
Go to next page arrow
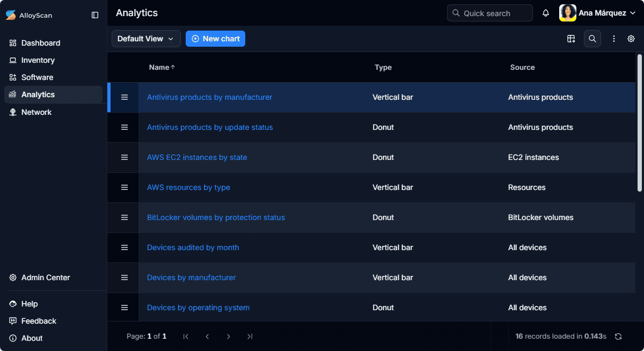click(229, 337)
